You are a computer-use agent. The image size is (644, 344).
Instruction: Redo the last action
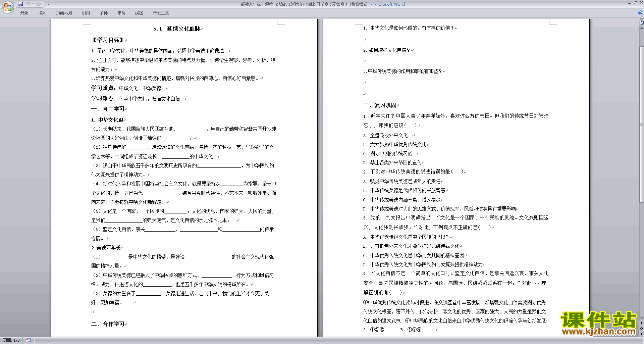point(39,4)
